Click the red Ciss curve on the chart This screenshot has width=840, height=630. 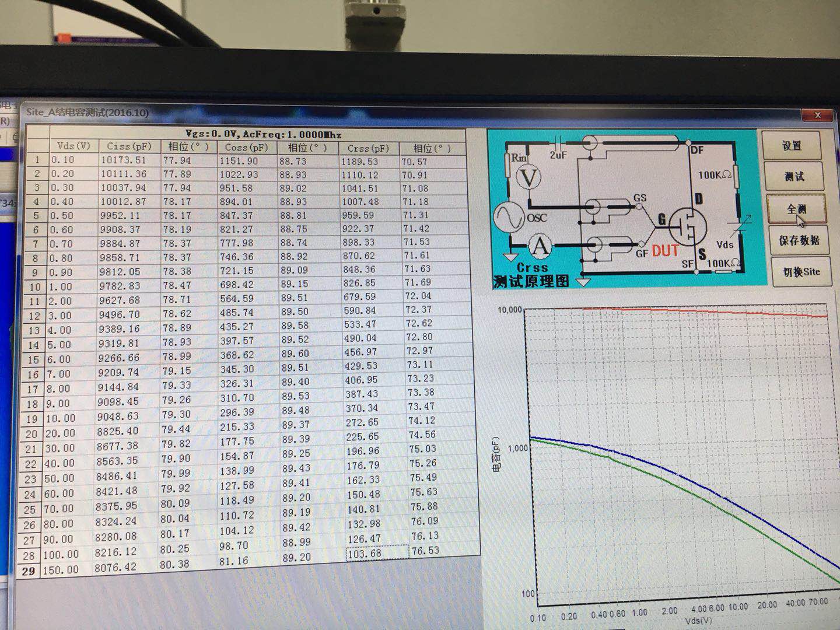click(x=700, y=310)
